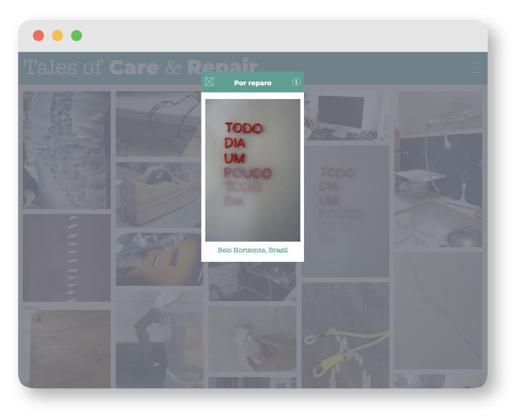
Task: Click the embroidered TODO DIA UM POUCO image
Action: [x=253, y=170]
